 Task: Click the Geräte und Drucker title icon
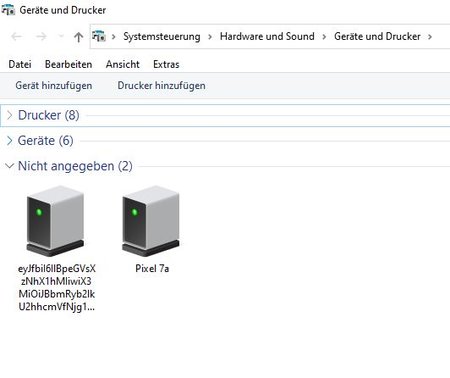pyautogui.click(x=8, y=10)
